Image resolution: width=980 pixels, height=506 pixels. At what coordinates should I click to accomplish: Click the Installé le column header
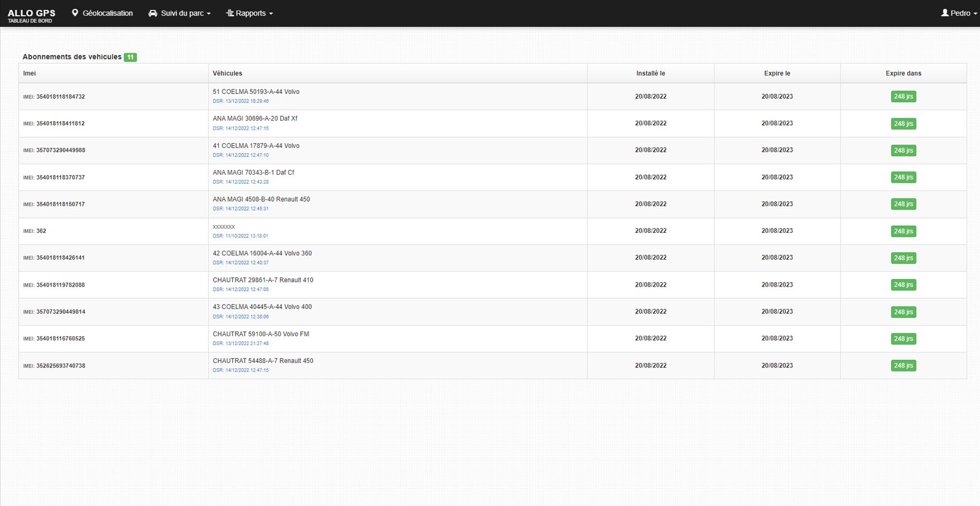tap(650, 73)
